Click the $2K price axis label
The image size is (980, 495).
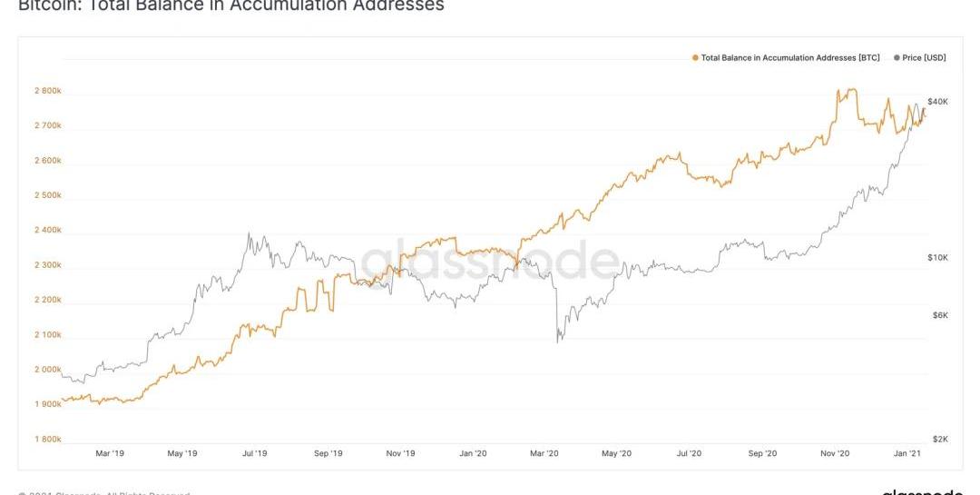pos(940,440)
